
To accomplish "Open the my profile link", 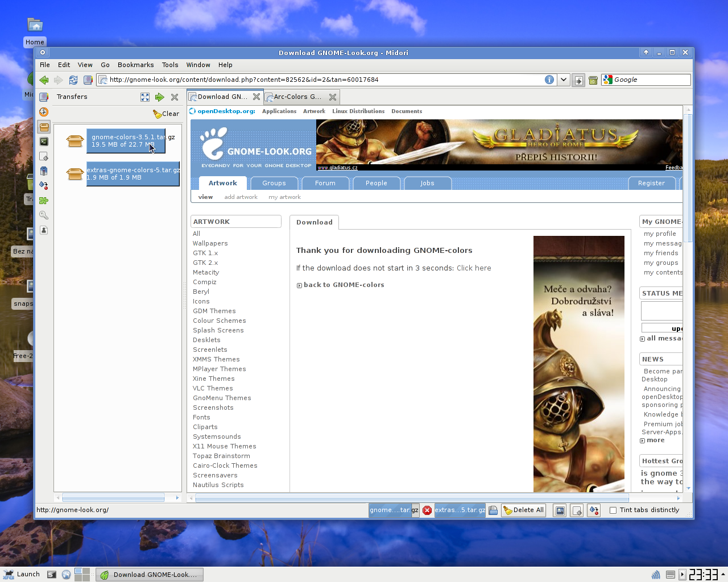I will pyautogui.click(x=660, y=234).
